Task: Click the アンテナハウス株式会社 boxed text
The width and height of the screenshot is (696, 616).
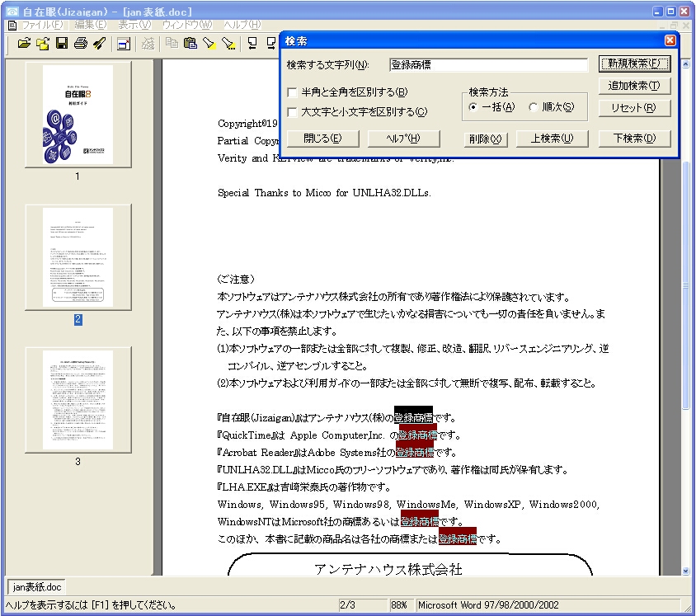Action: click(388, 569)
